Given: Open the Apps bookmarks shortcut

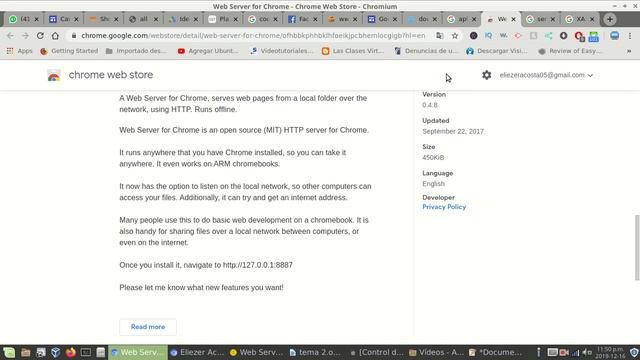Looking at the screenshot, I should (x=20, y=51).
